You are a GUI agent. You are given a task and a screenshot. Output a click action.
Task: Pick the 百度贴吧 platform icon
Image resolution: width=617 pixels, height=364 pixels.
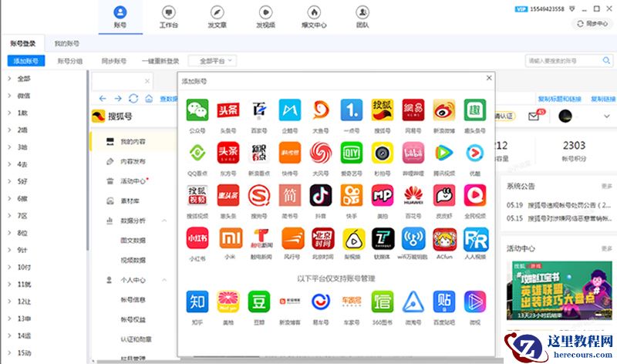444,302
